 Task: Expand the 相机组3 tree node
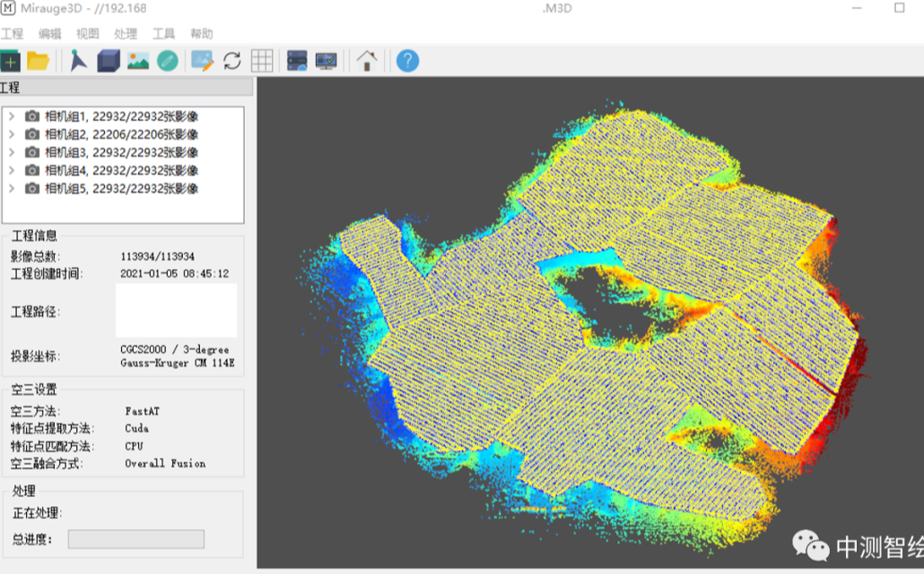coord(11,152)
